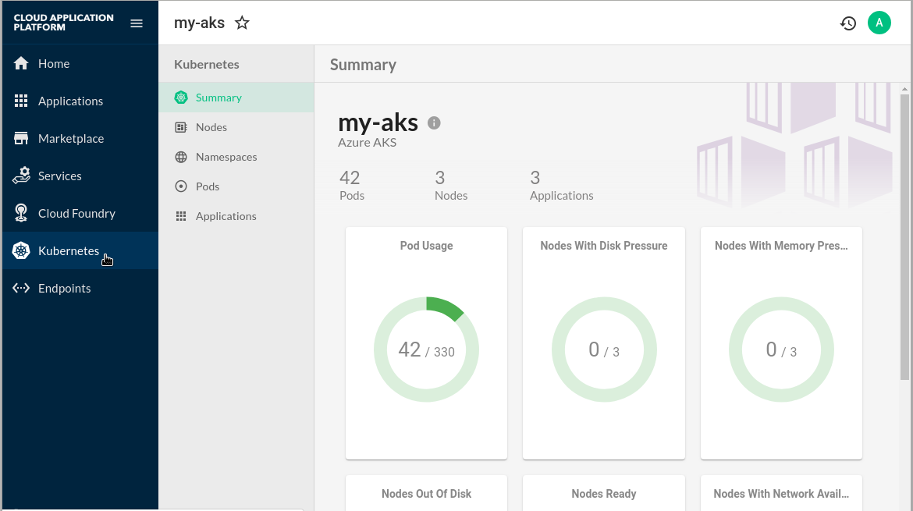Open the user avatar menu
This screenshot has height=511, width=913.
tap(879, 23)
